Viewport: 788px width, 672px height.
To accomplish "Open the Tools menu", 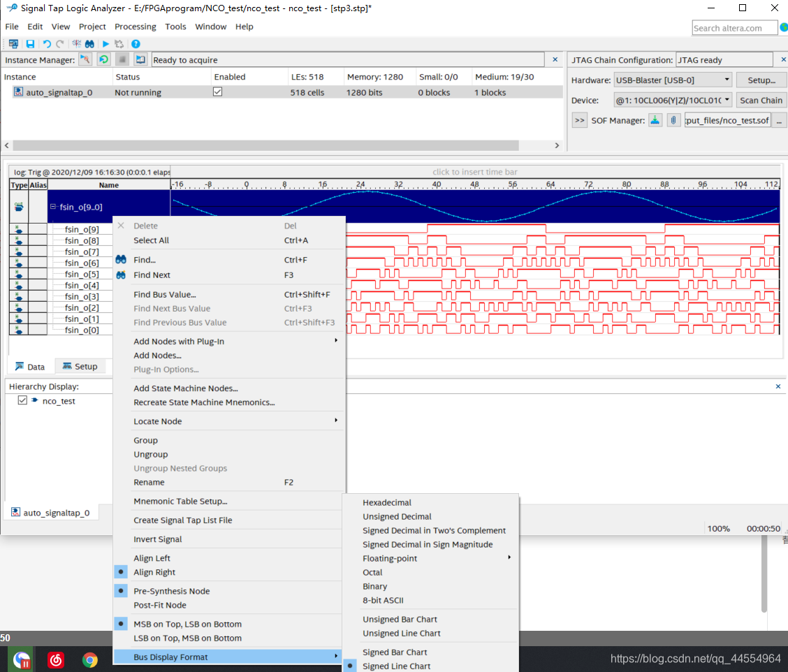I will 175,27.
